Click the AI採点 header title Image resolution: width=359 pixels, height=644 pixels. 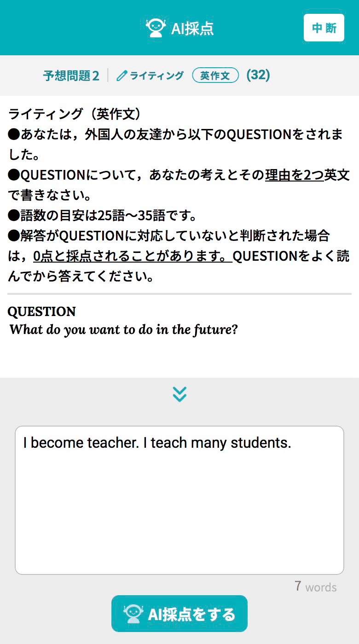tap(192, 29)
